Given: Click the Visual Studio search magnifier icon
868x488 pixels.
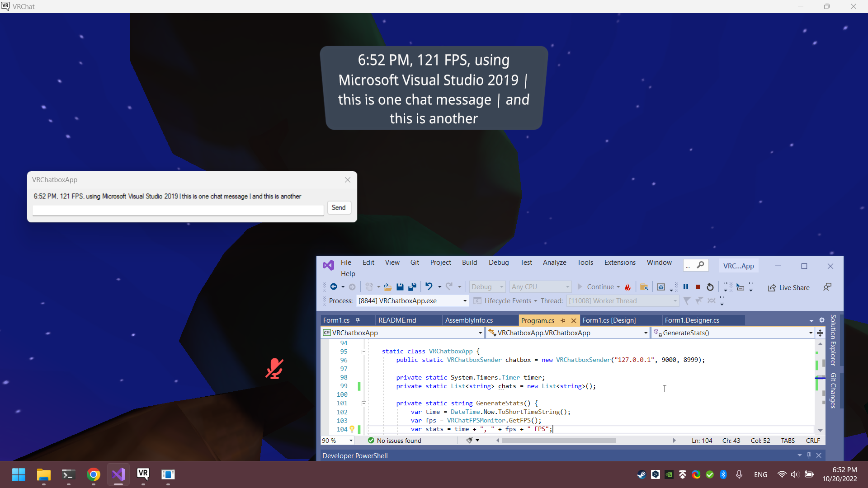Looking at the screenshot, I should tap(700, 265).
